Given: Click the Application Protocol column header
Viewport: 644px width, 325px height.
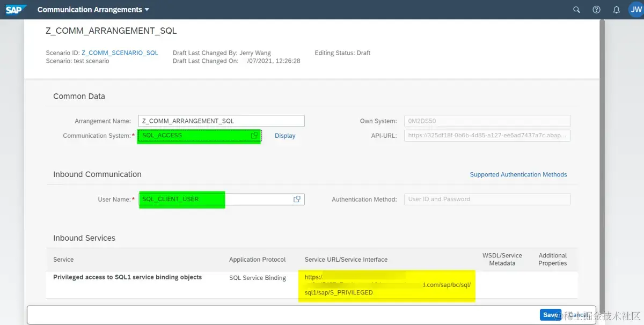Looking at the screenshot, I should (x=258, y=260).
